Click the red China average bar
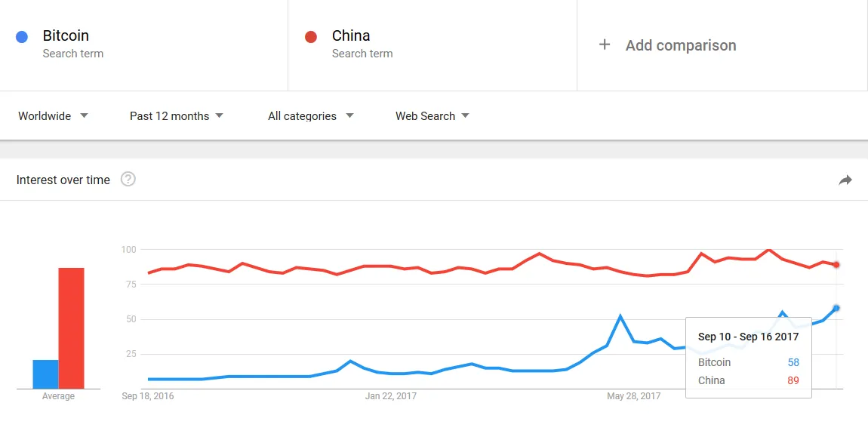 [72, 328]
